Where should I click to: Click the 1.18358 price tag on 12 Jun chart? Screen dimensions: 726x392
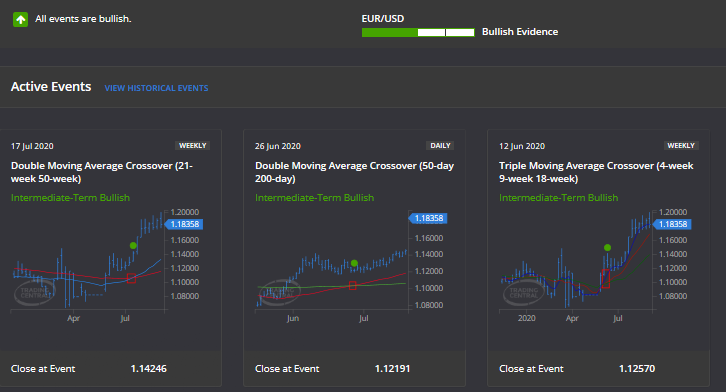(672, 224)
